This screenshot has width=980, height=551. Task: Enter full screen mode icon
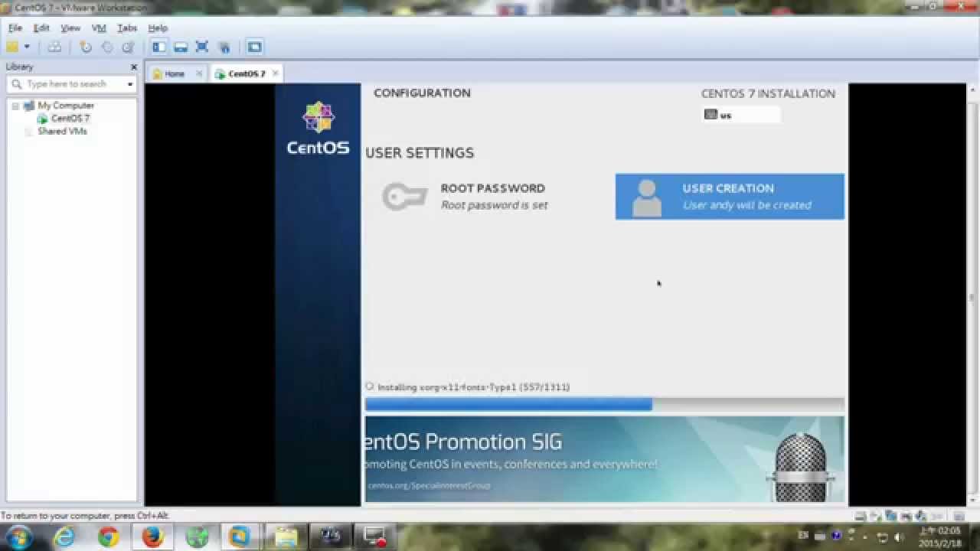tap(202, 47)
